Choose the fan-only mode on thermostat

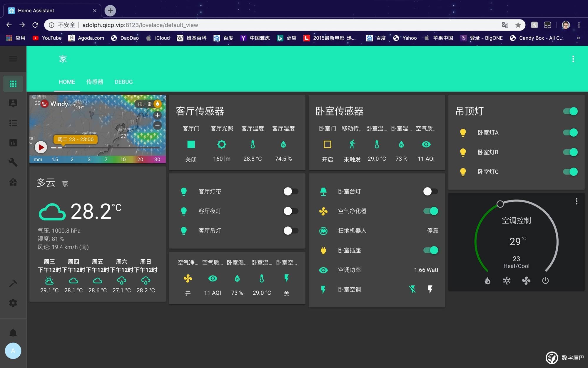tap(526, 281)
